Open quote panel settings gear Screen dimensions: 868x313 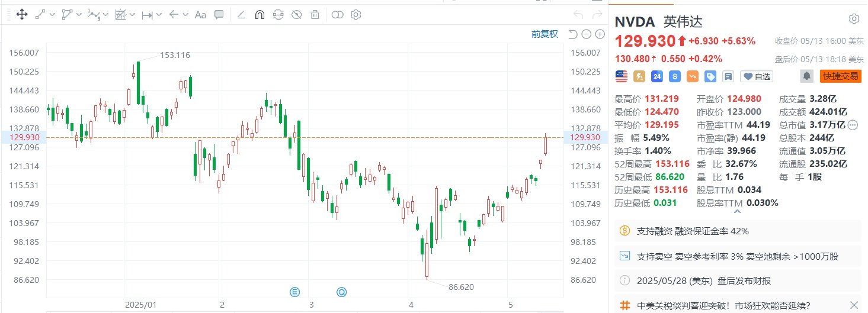pos(854,19)
